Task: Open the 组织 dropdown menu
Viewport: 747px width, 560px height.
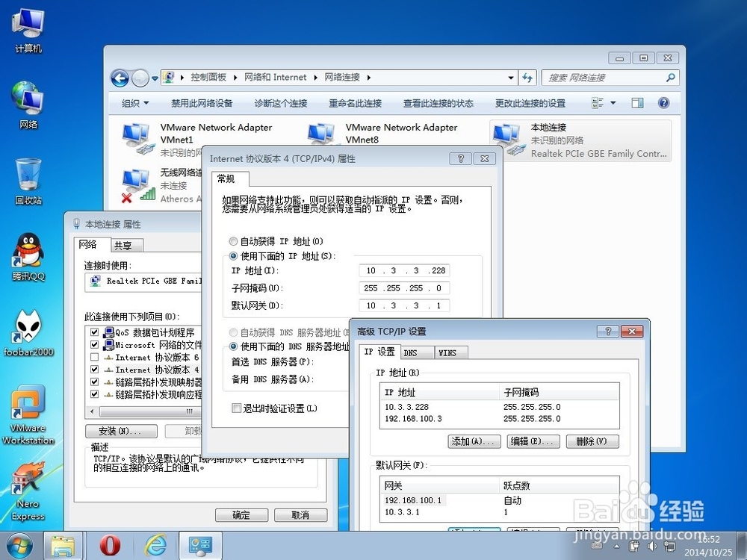Action: point(134,103)
